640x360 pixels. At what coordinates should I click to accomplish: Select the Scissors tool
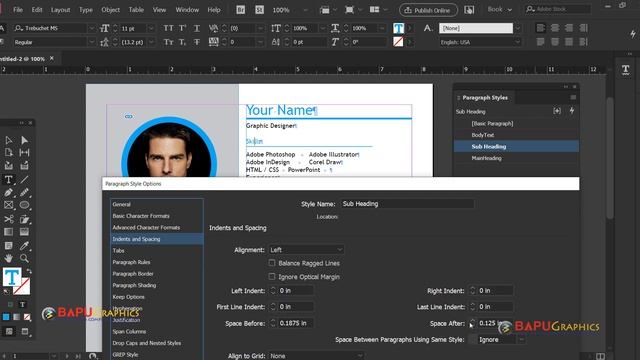(9, 219)
